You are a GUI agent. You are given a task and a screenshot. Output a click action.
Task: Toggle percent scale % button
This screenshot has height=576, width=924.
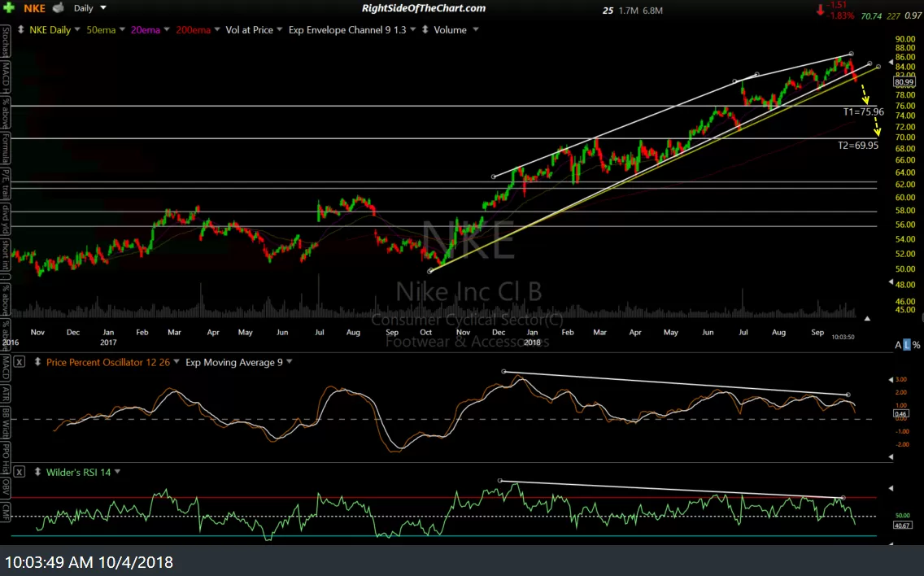(x=916, y=345)
